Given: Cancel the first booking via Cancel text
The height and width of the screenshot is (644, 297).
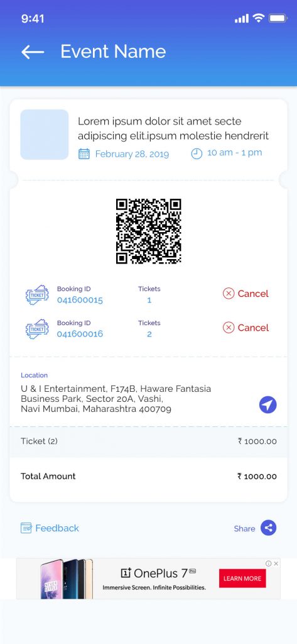Looking at the screenshot, I should click(253, 294).
